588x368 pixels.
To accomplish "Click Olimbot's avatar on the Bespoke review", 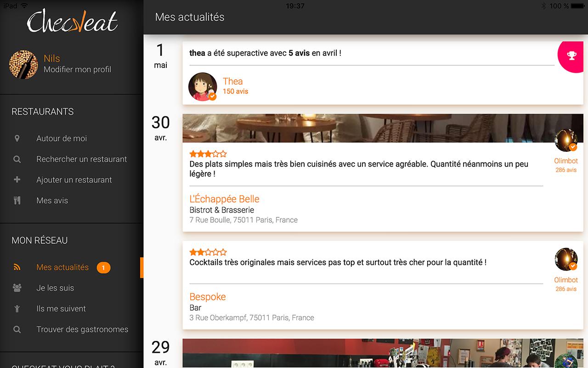I will tap(566, 259).
